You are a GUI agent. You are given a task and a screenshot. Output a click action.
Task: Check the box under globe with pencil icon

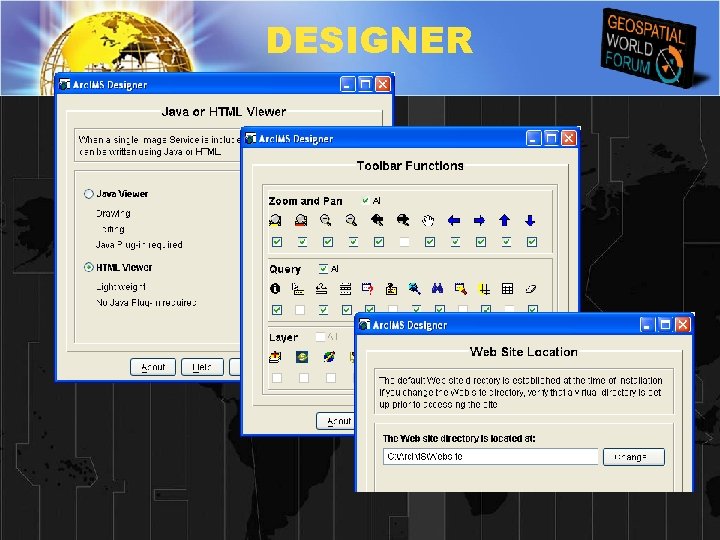click(331, 378)
